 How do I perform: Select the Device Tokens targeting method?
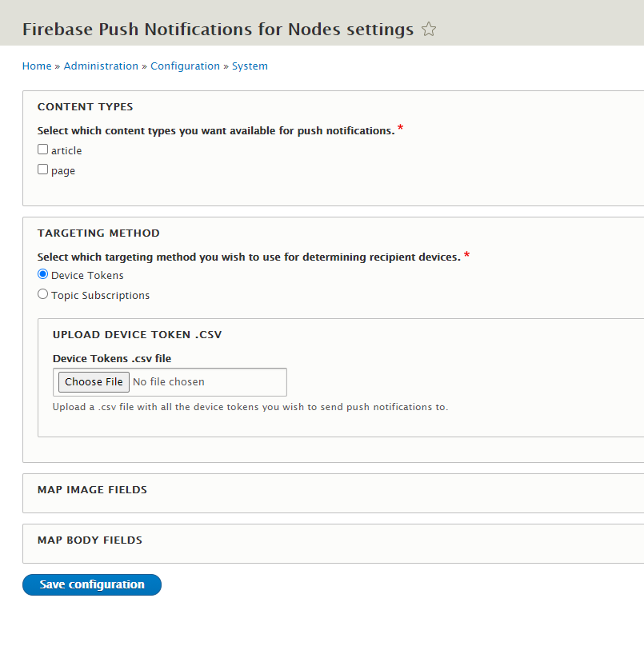42,273
